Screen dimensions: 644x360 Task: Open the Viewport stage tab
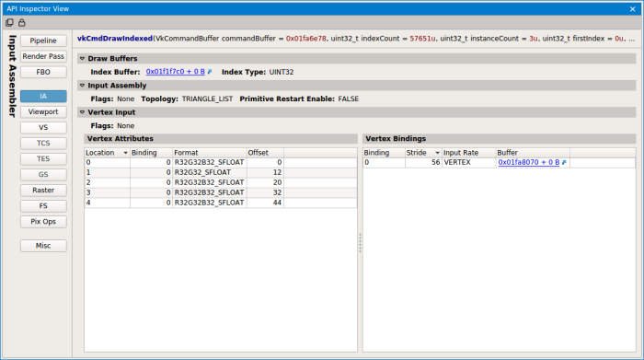[x=43, y=111]
